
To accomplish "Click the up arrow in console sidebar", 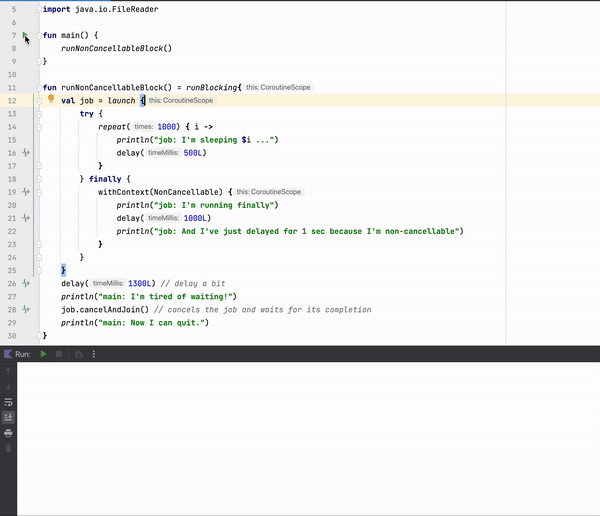I will pos(9,370).
